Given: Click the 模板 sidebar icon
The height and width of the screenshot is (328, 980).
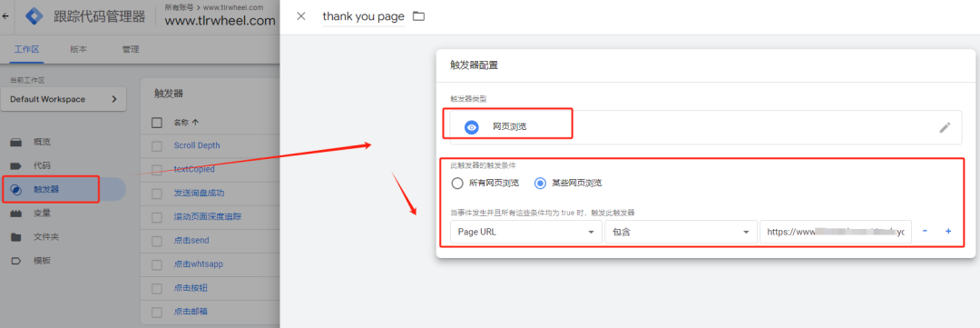Looking at the screenshot, I should click(16, 261).
